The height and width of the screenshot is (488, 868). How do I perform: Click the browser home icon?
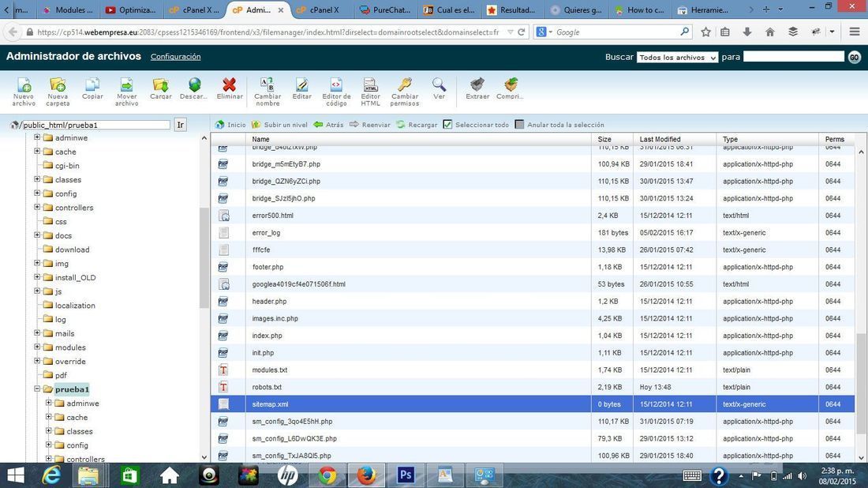[770, 32]
